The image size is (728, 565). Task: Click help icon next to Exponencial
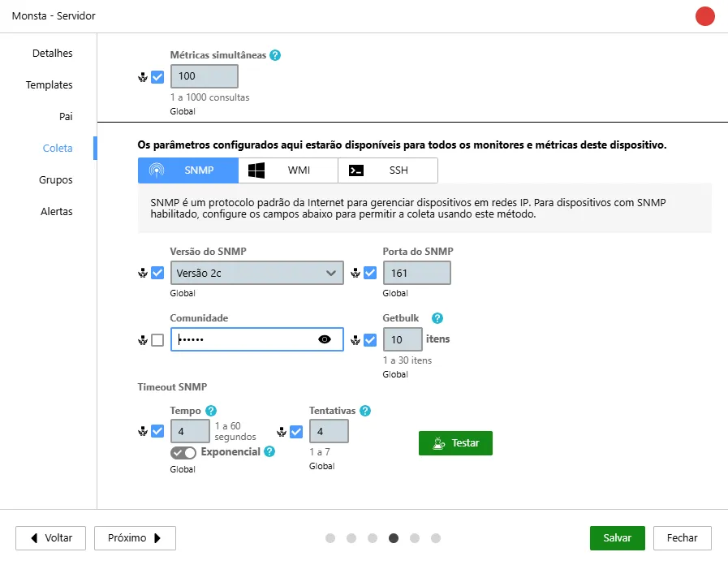(x=269, y=451)
